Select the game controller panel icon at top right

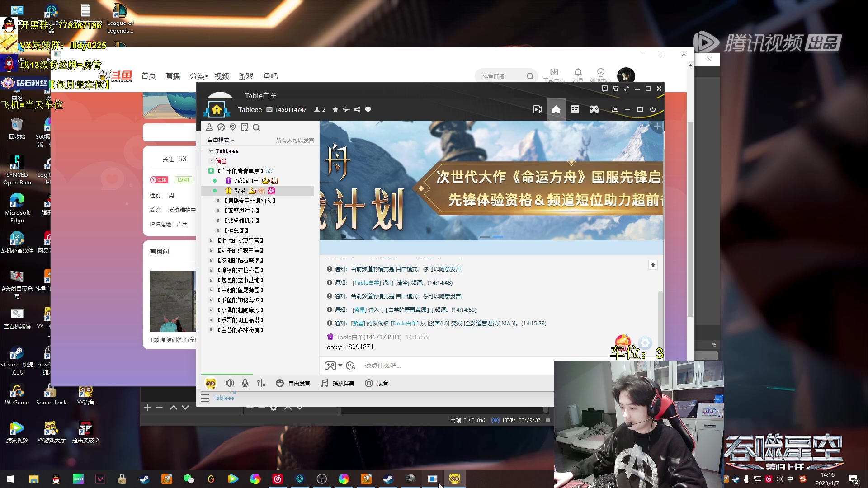[594, 109]
